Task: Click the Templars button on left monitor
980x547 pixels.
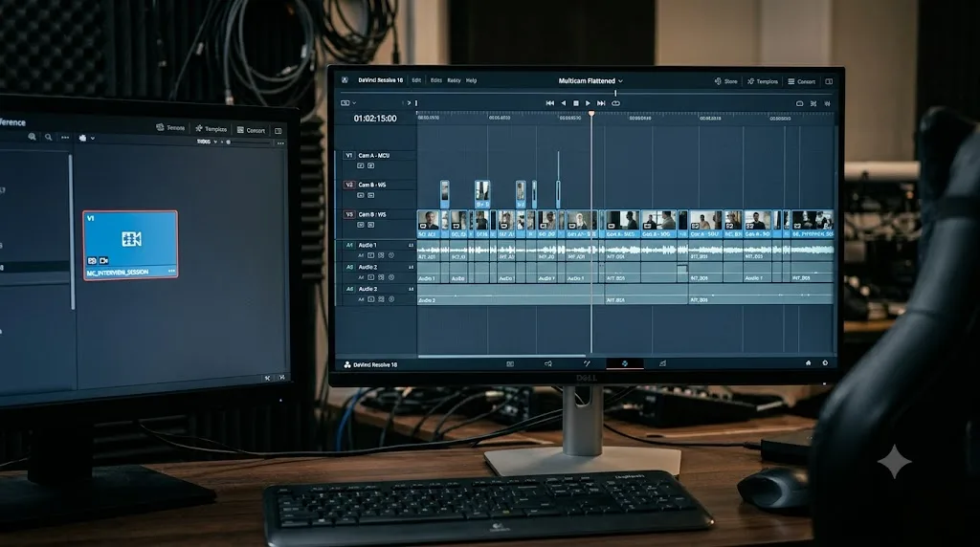Action: point(212,129)
